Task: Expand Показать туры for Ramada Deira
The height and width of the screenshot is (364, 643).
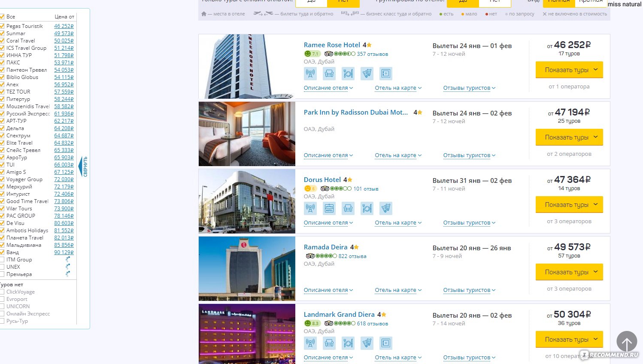Action: click(x=569, y=272)
